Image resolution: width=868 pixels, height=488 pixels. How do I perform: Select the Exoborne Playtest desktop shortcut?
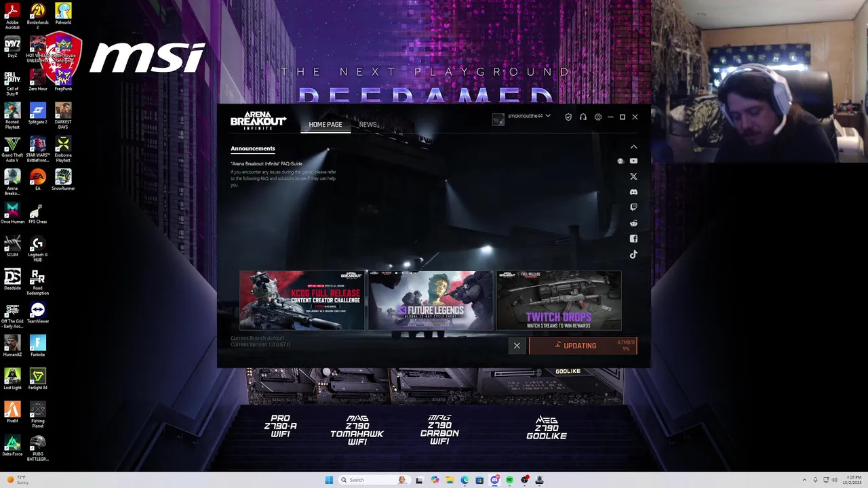[x=63, y=149]
